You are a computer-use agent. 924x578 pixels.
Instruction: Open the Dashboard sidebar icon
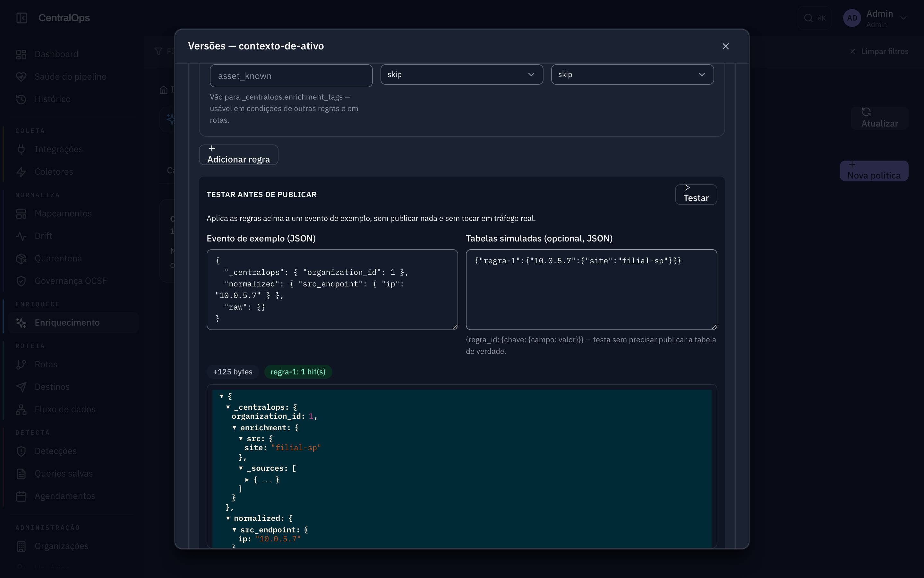coord(21,54)
